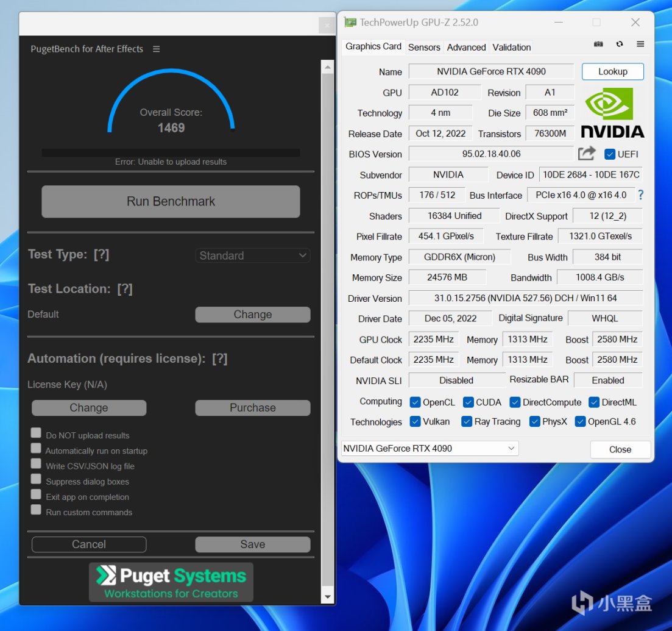The width and height of the screenshot is (672, 631).
Task: Click the Boost 2580 MHz GPU Clock field
Action: (617, 340)
